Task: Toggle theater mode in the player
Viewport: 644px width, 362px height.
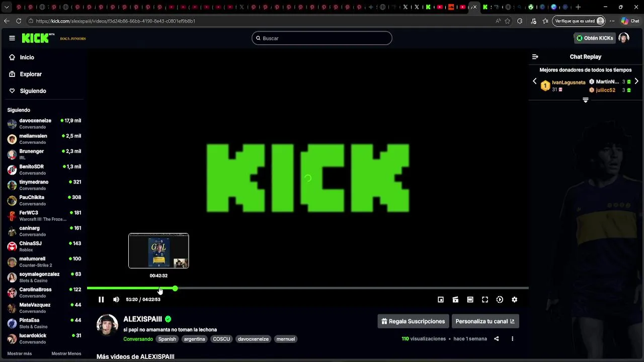Action: click(x=470, y=300)
